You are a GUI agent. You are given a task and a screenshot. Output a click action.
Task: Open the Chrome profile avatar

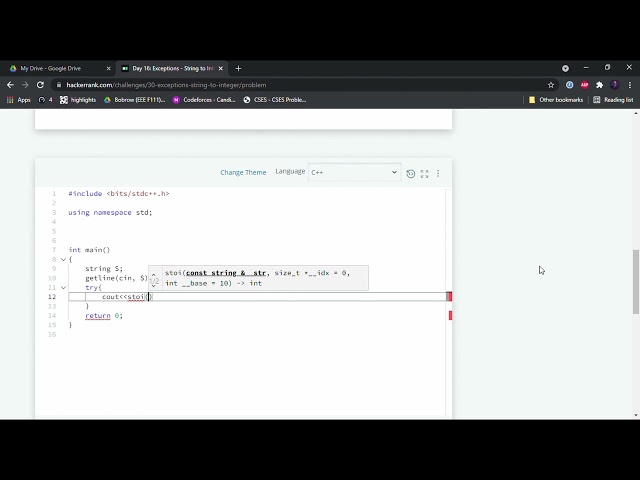tap(614, 85)
